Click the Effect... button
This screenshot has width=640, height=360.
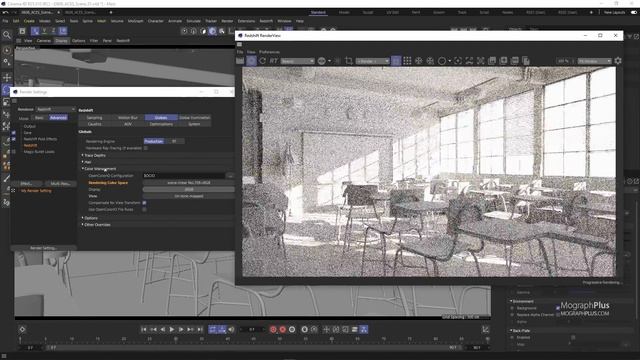26,184
